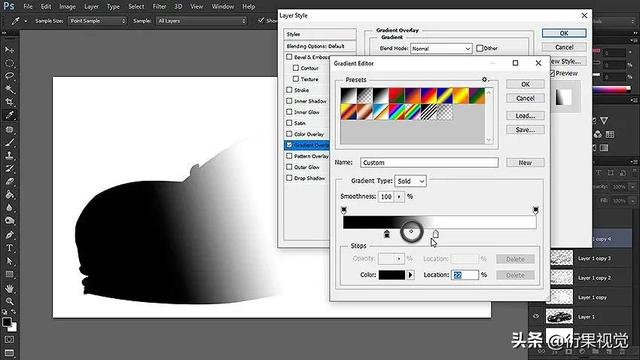
Task: Select the Type tool
Action: click(9, 248)
